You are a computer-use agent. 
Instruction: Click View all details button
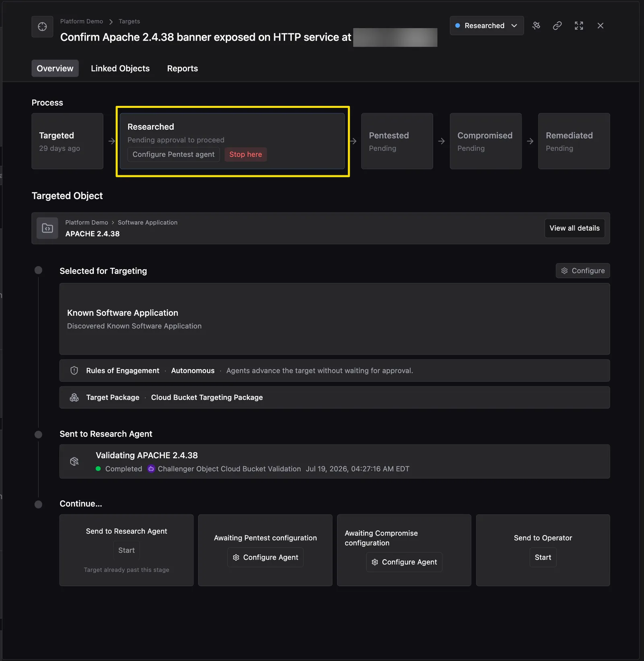coord(574,228)
